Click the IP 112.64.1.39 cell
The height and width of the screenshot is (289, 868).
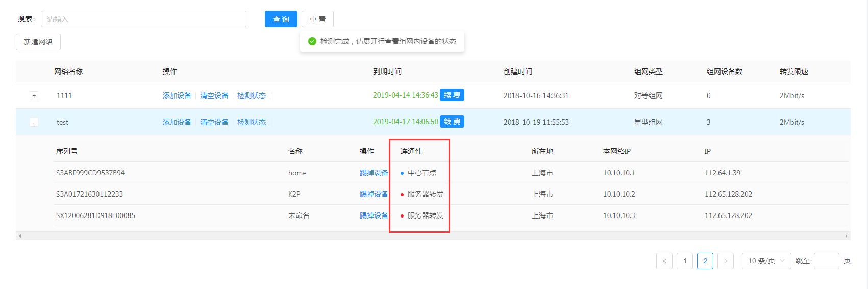click(x=723, y=173)
